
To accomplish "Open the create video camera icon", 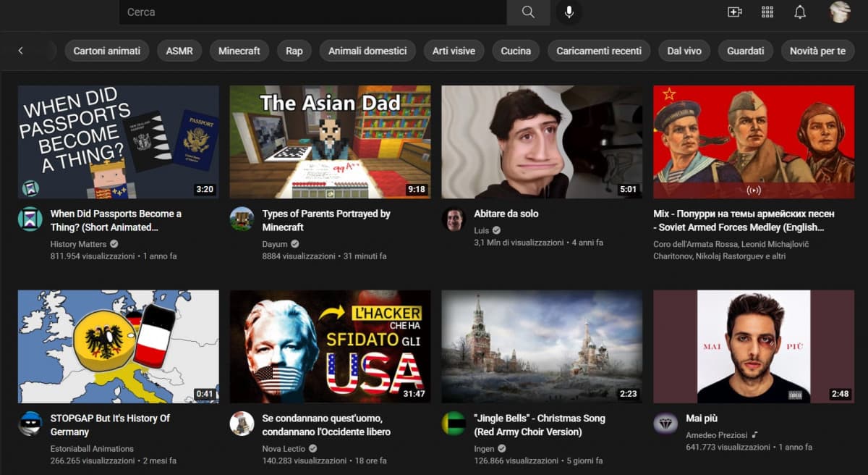I will point(735,12).
